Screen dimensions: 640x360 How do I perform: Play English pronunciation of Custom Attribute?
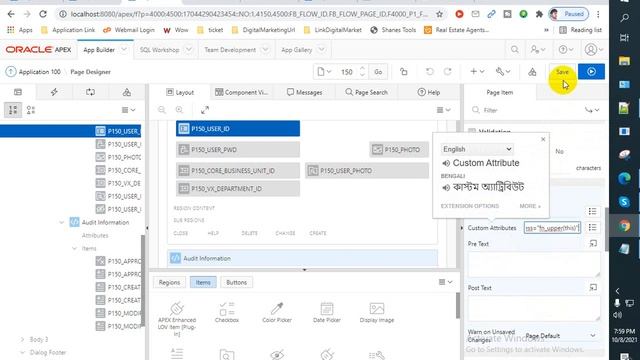pos(446,163)
